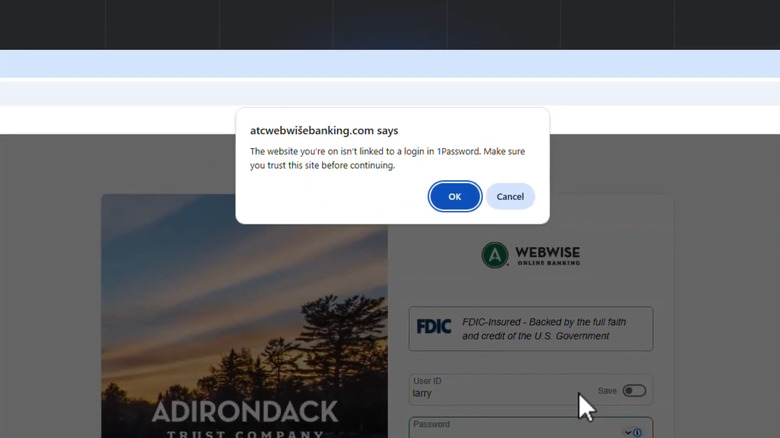Click the 1Password warning message text
The width and height of the screenshot is (780, 438).
(x=387, y=158)
